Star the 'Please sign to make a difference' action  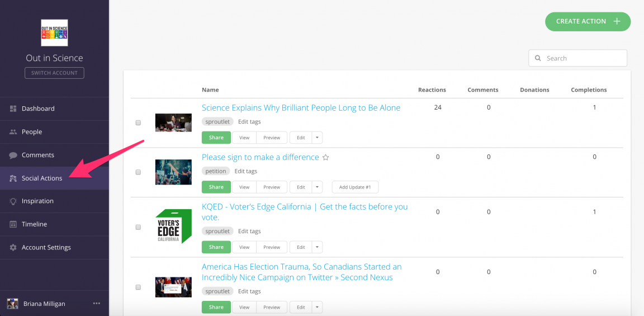tap(326, 158)
